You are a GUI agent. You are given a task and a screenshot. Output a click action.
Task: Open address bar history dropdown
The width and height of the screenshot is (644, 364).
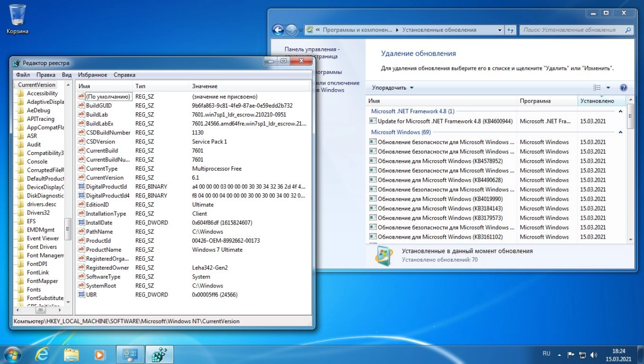500,30
